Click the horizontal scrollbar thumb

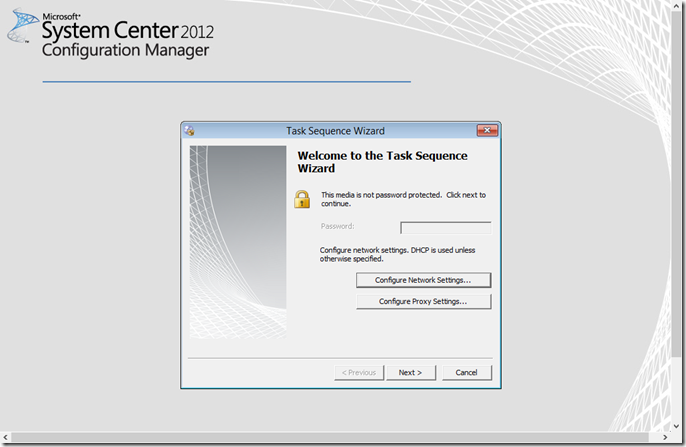pos(330,437)
